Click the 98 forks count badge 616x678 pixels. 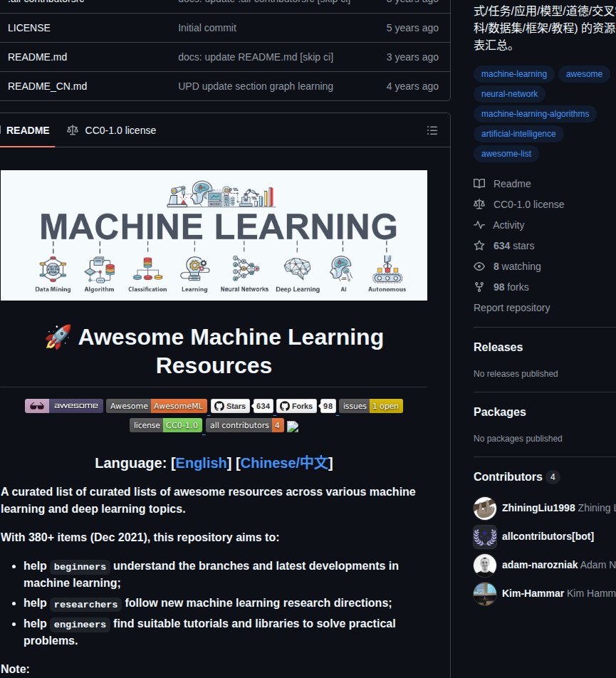coord(328,406)
